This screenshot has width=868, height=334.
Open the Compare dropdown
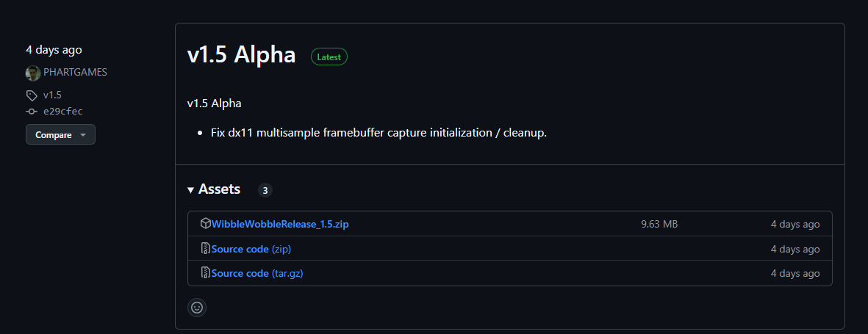[60, 135]
